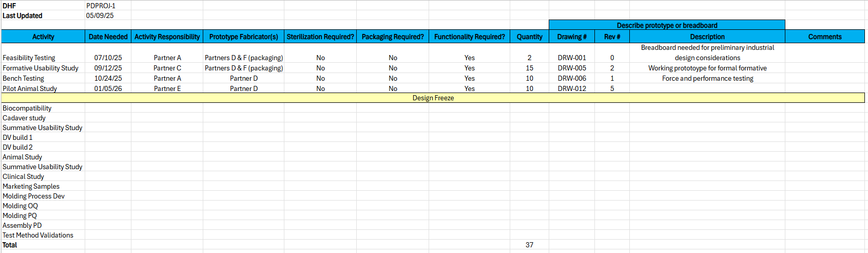This screenshot has width=868, height=253.
Task: Click the Test Method Validations cell
Action: (x=43, y=235)
